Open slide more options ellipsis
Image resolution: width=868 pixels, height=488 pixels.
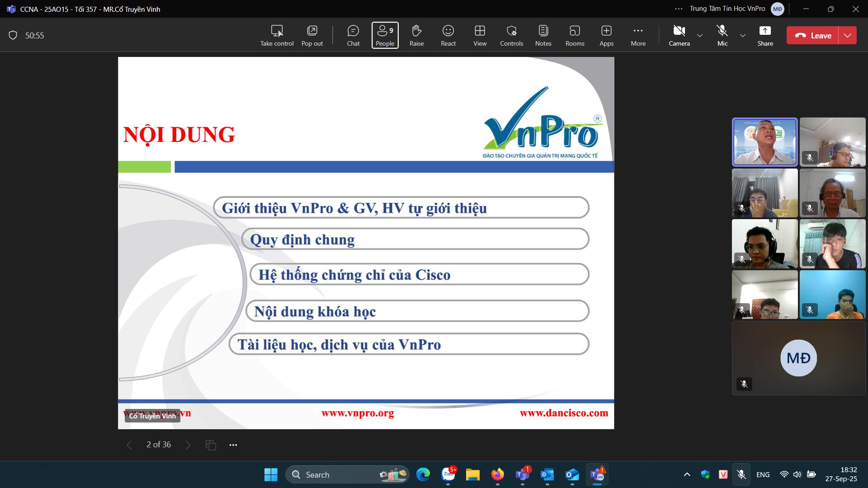[233, 445]
